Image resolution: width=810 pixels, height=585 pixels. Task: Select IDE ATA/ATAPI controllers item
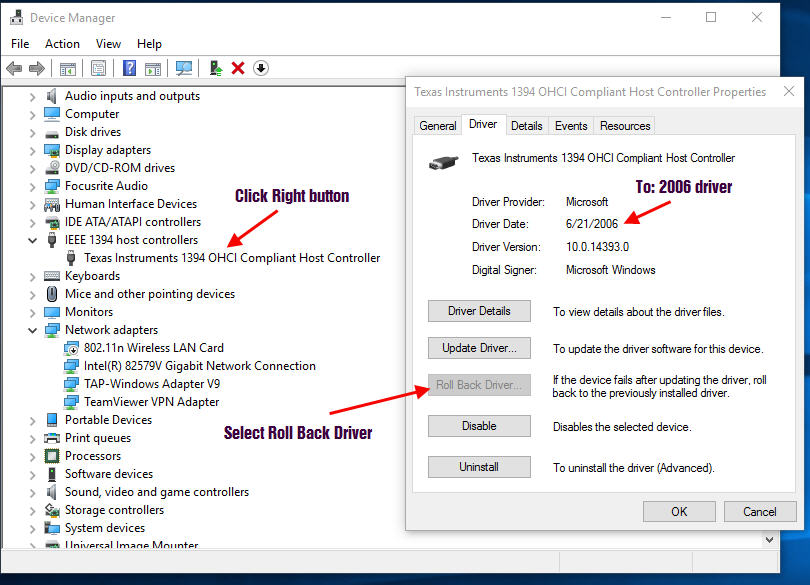(133, 222)
